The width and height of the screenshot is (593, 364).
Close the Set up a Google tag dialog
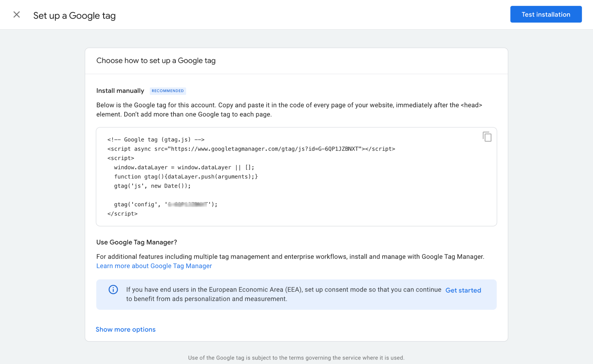point(17,15)
